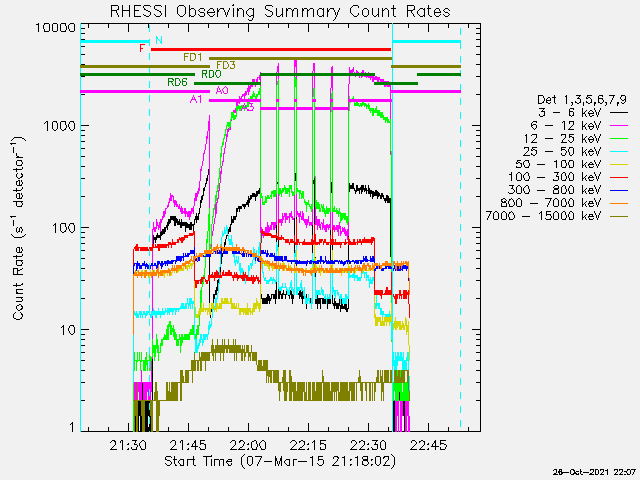
Task: Click the green 'RD6' flag label
Action: (x=177, y=82)
